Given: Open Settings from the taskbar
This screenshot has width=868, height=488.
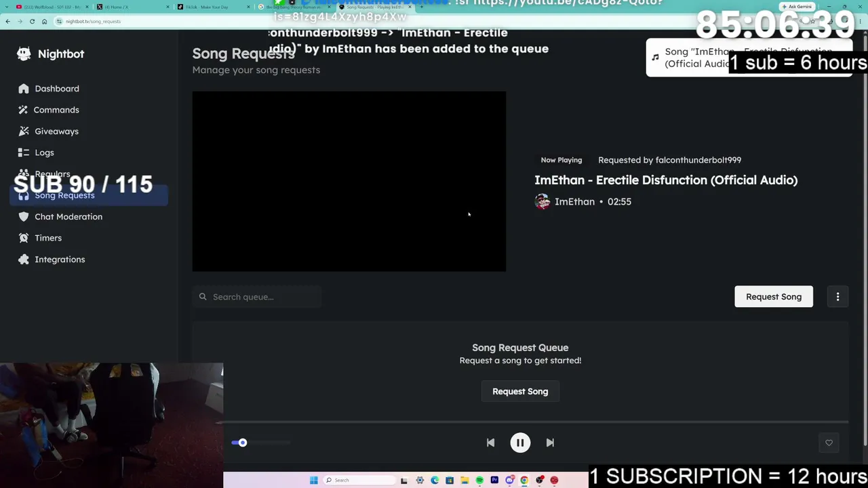Looking at the screenshot, I should [420, 481].
